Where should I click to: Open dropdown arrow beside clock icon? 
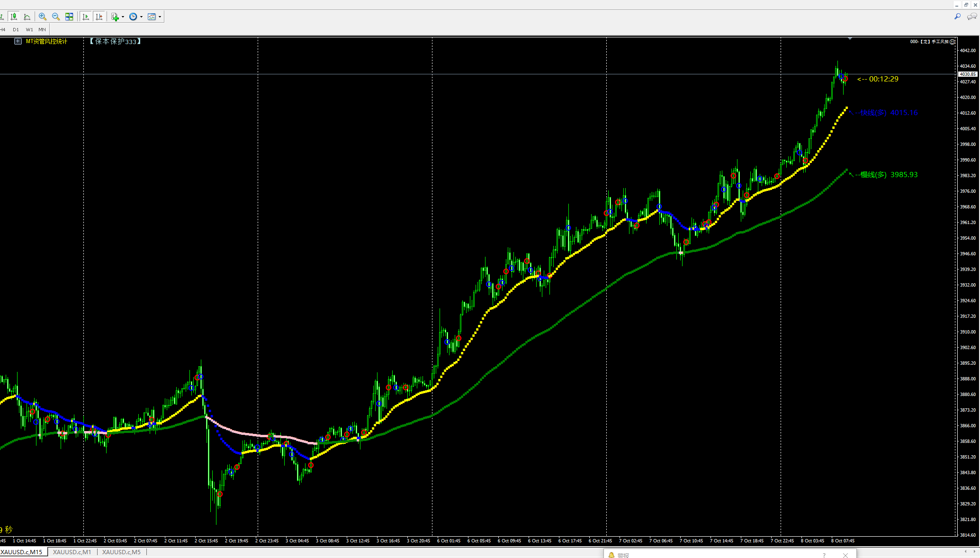point(141,17)
